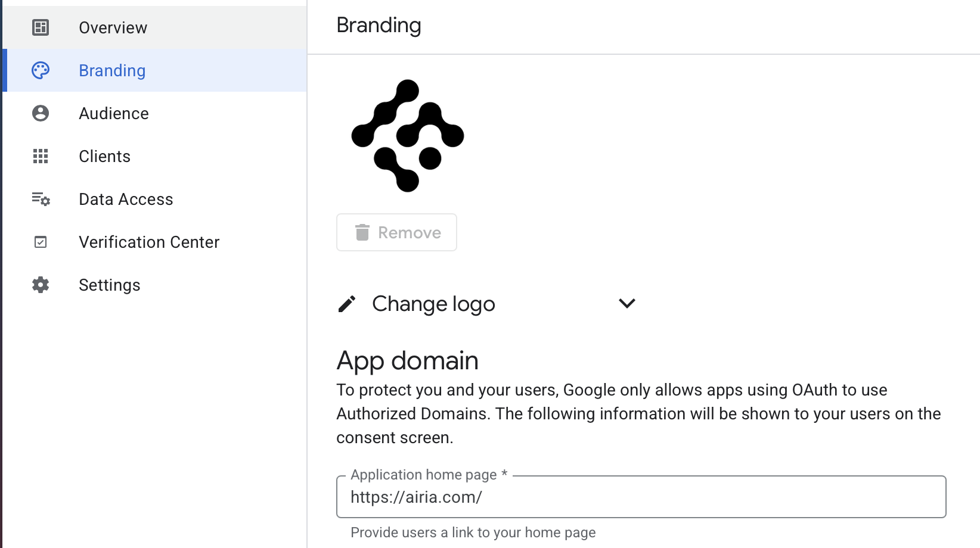Click the Change logo pencil icon
This screenshot has width=980, height=548.
click(347, 303)
